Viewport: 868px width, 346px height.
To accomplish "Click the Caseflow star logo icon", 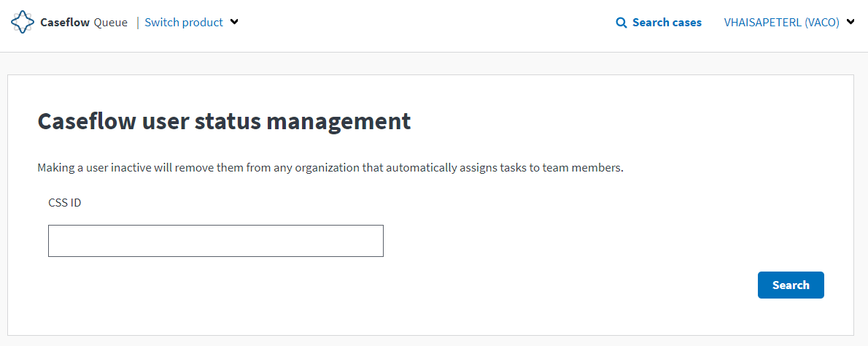I will (22, 22).
